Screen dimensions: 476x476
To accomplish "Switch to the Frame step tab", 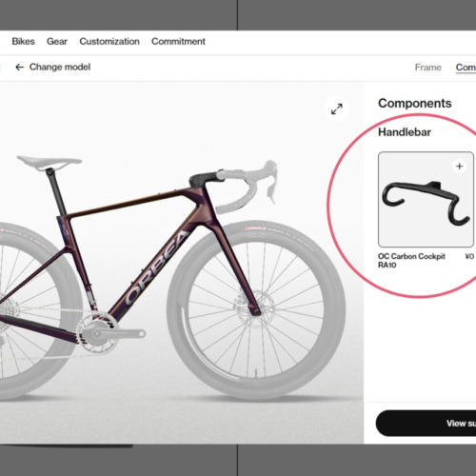I will [428, 68].
